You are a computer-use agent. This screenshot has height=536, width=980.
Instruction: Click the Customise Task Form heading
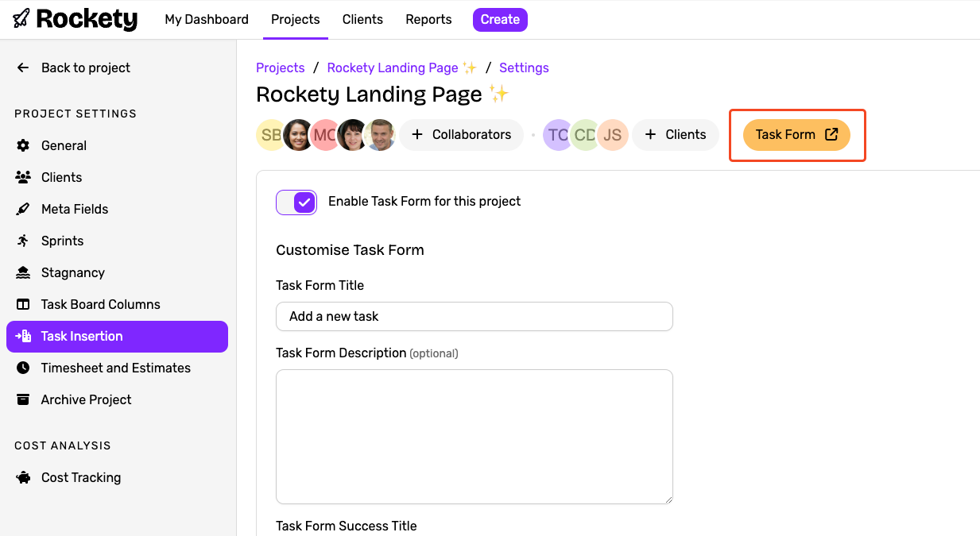[350, 249]
